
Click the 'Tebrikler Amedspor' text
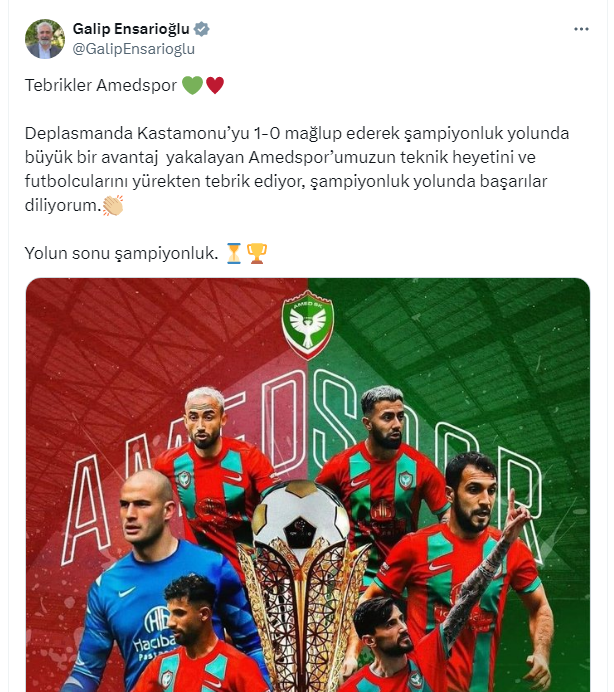101,85
